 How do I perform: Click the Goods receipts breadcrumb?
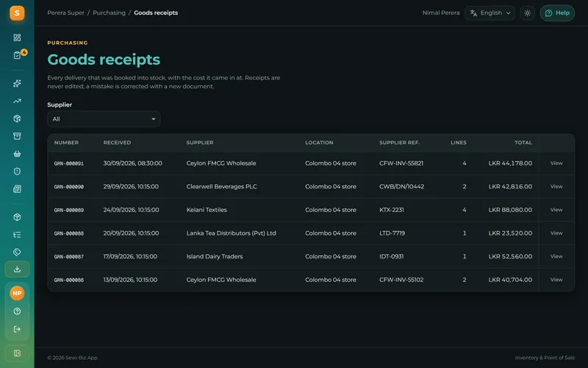156,13
